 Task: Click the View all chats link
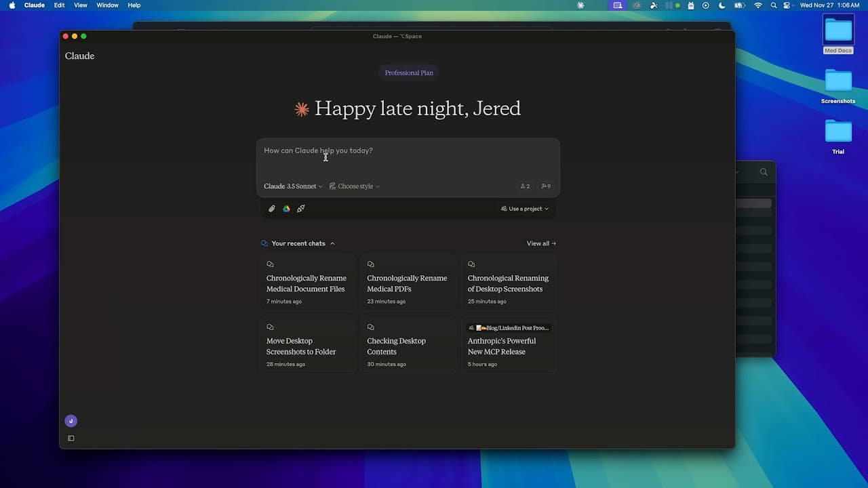[541, 243]
